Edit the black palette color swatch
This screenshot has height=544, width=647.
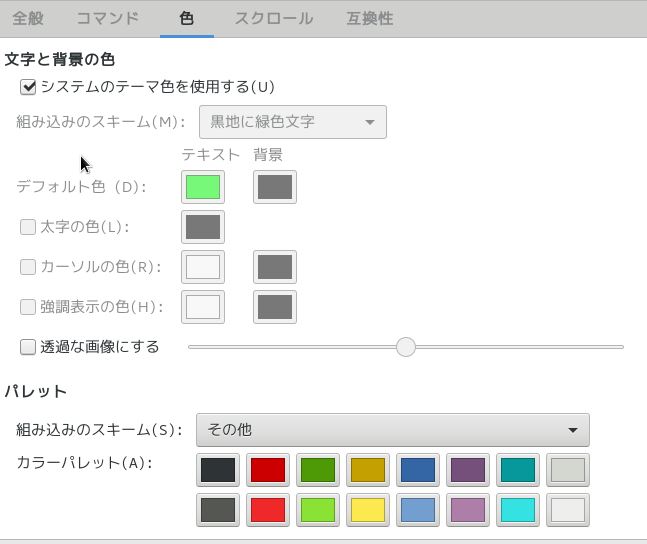pyautogui.click(x=218, y=470)
